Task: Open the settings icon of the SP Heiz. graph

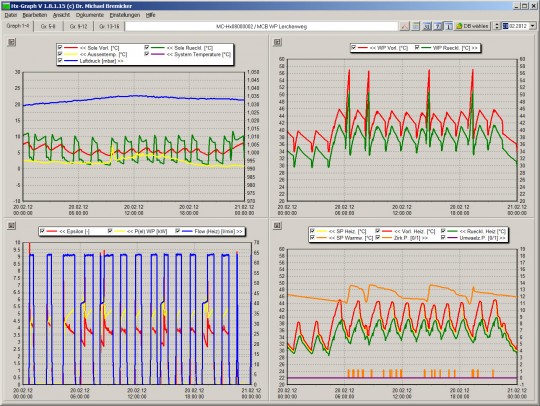Action: [277, 226]
